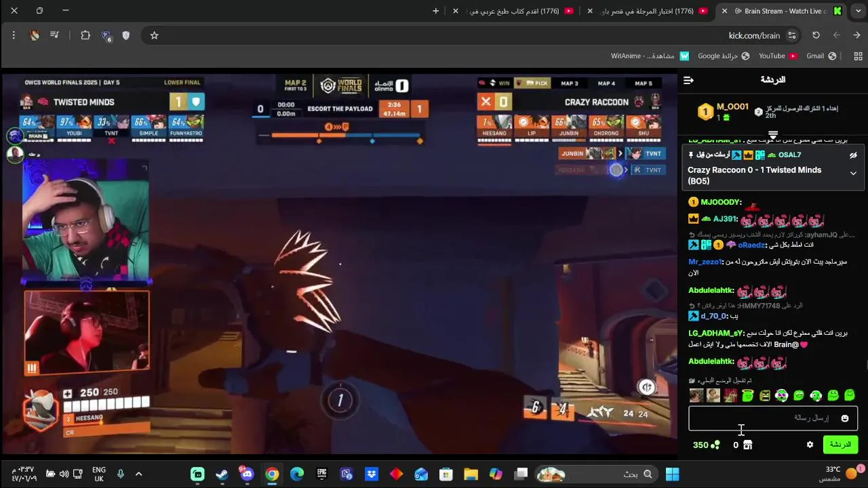
Task: Collapse the chat panel with the arrow icon
Action: click(x=688, y=80)
